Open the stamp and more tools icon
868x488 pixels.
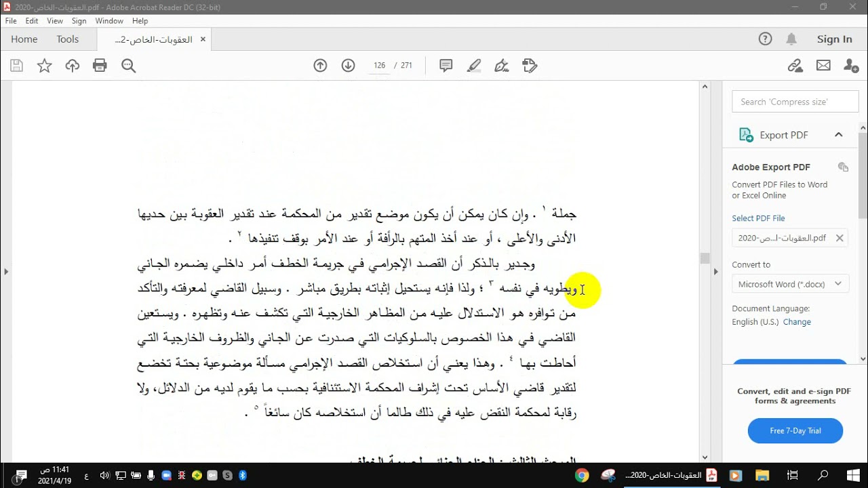530,66
